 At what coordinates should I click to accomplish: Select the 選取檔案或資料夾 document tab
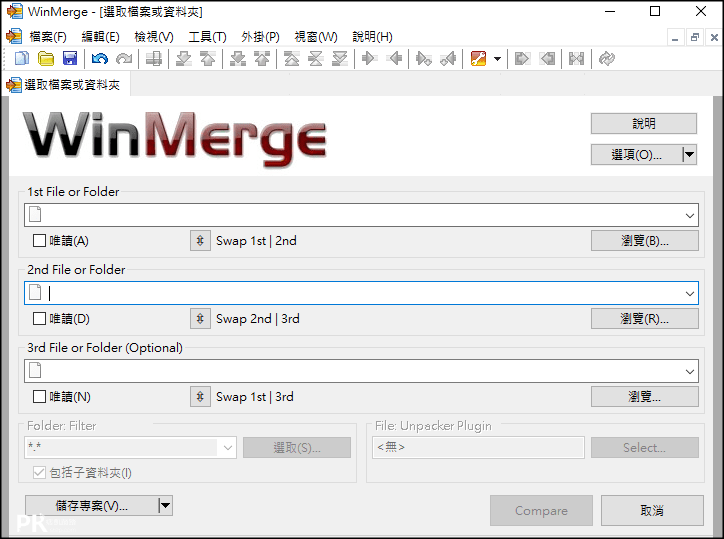67,85
